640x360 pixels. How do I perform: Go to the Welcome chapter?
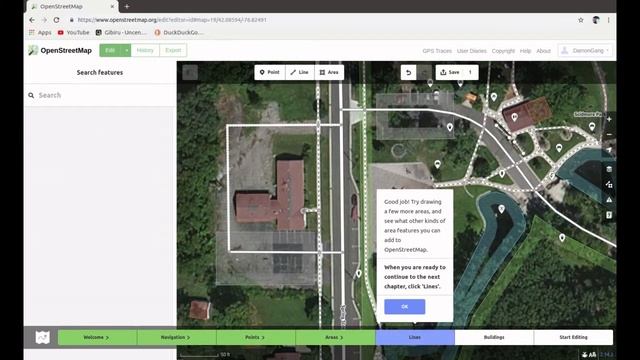(97, 337)
